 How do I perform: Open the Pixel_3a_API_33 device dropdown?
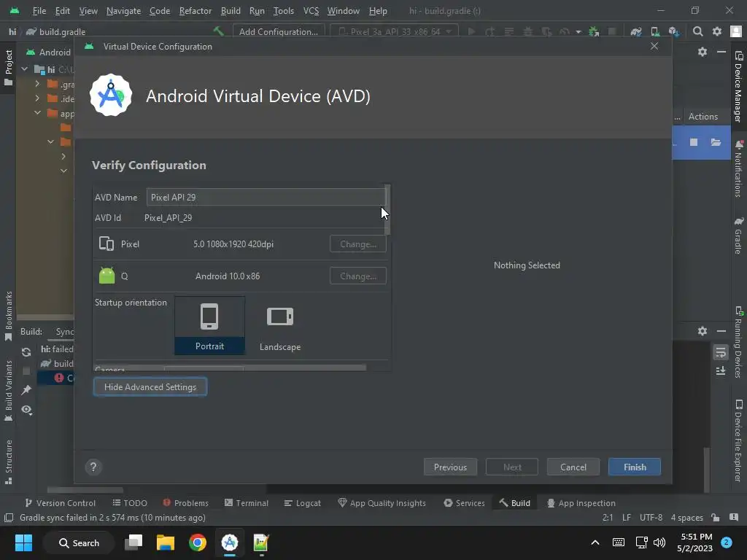(x=394, y=31)
